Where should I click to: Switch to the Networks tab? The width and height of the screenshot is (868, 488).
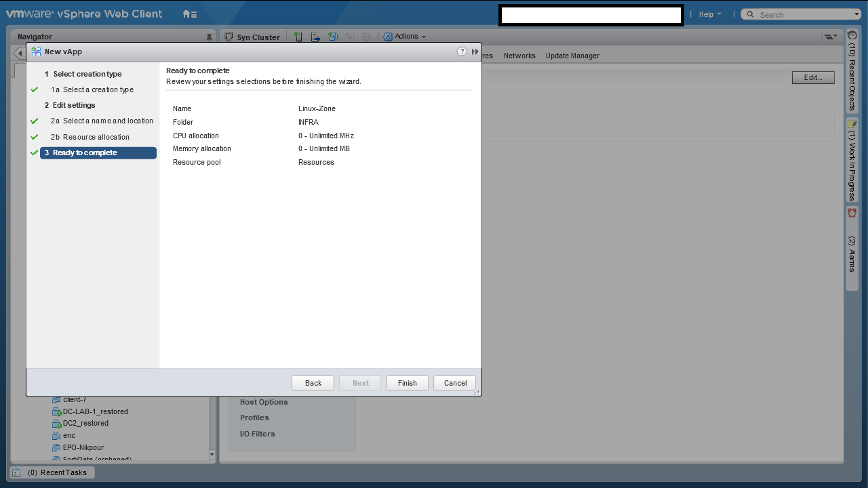point(519,56)
